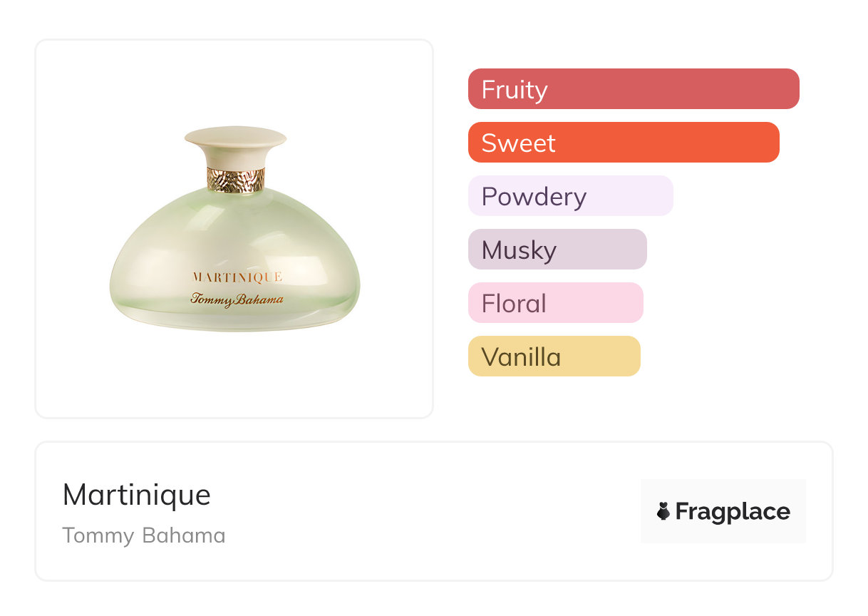Click the MARTINIQUE lettering on the bottle

click(x=237, y=277)
